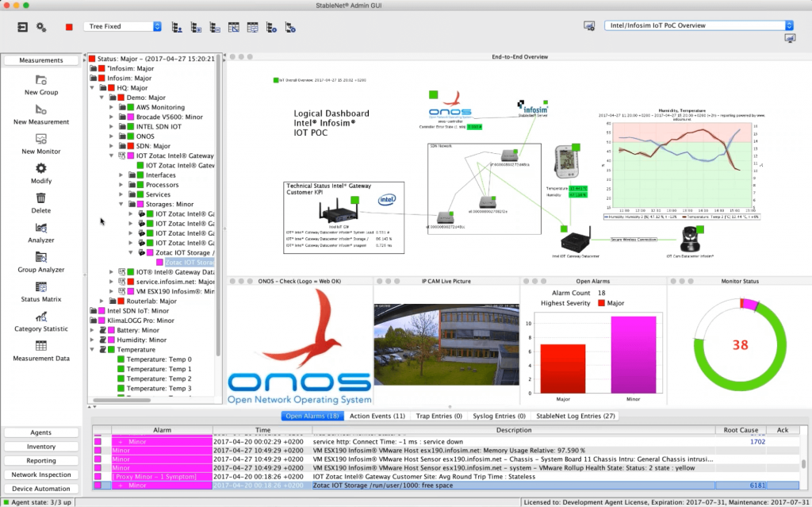This screenshot has width=812, height=507.
Task: Click the Delete trash icon
Action: [41, 198]
